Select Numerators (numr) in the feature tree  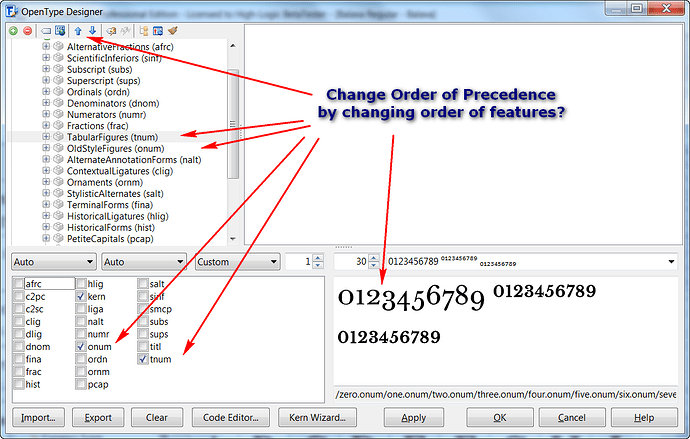106,114
